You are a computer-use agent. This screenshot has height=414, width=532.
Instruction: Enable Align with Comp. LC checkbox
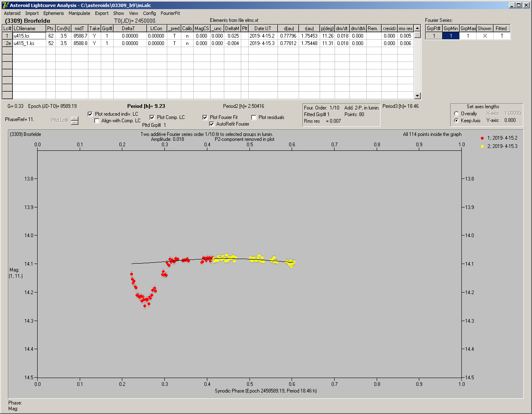97,121
